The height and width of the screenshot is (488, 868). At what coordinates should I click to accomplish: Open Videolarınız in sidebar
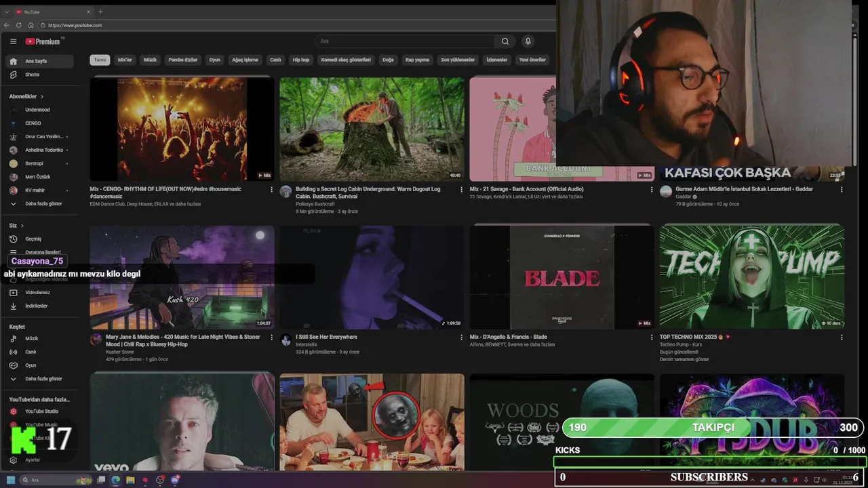click(40, 292)
